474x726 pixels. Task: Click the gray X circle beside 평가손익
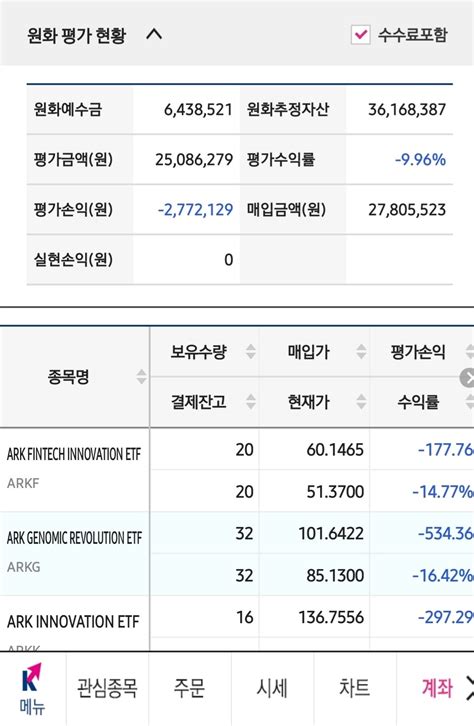click(468, 378)
